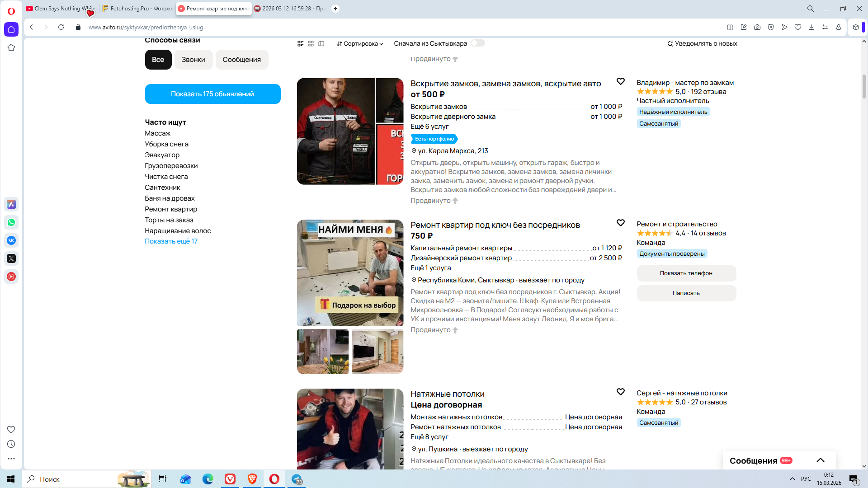Screen dimensions: 868x488
Task: Switch to Fotohosting.Pro browser tab
Action: coord(137,9)
